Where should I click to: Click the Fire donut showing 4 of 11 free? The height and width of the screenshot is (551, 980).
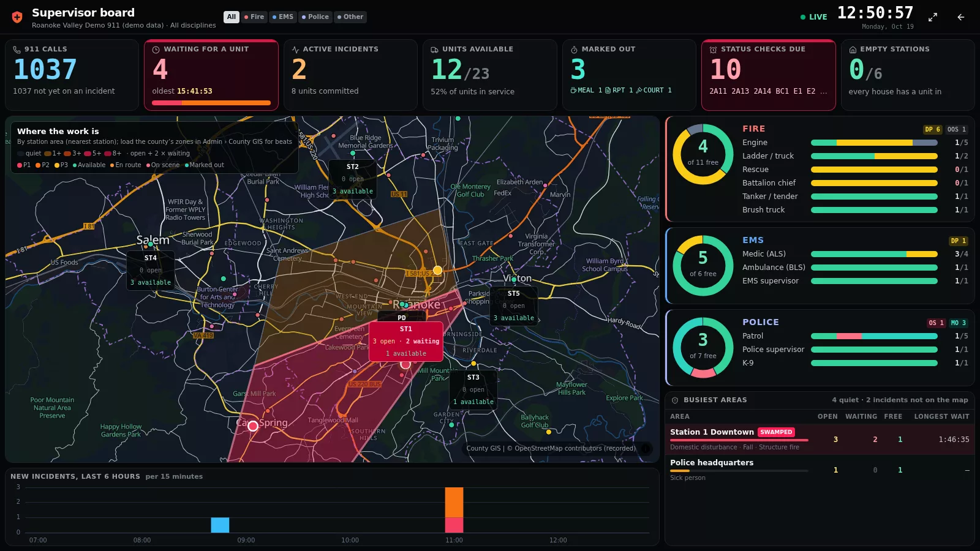(703, 154)
